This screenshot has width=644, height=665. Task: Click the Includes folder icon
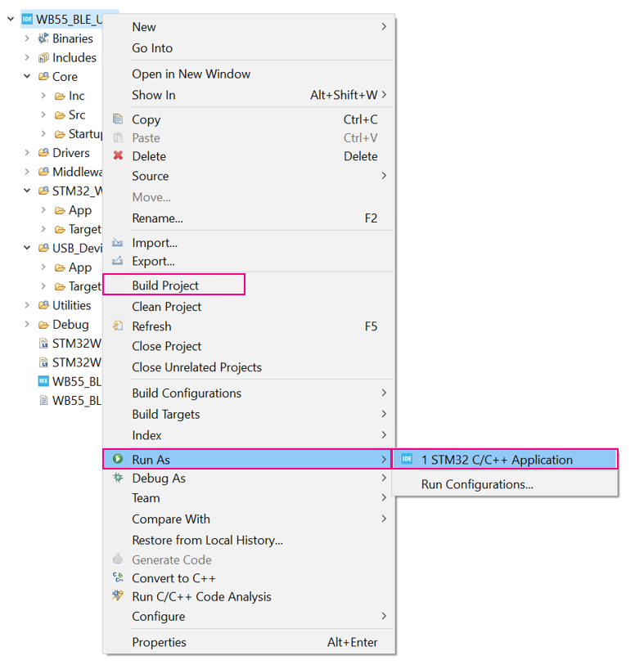click(x=43, y=58)
